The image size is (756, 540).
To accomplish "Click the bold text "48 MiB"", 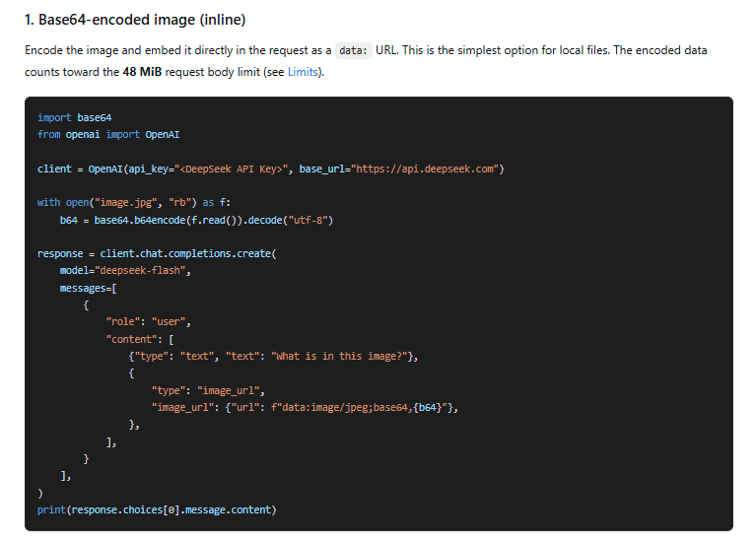I will coord(142,72).
